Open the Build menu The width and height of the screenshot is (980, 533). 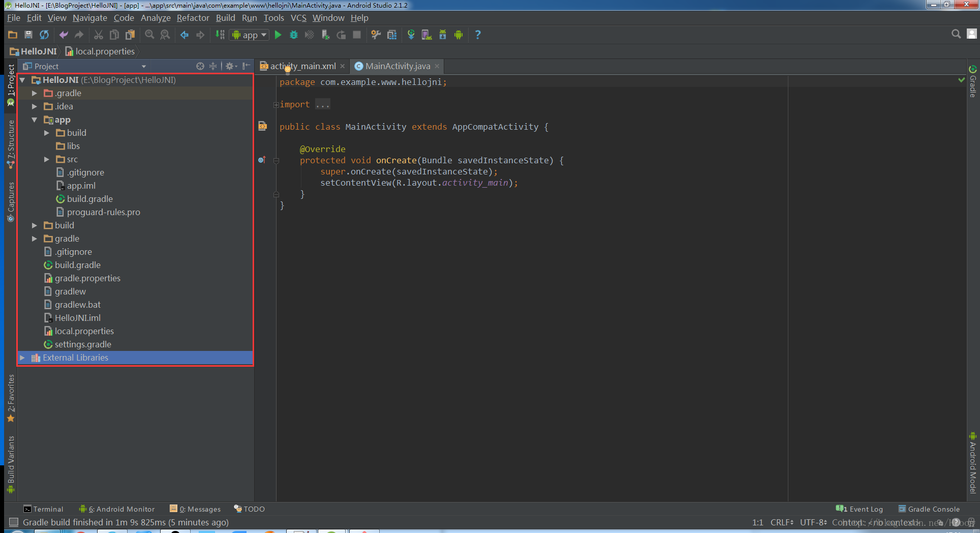coord(225,18)
